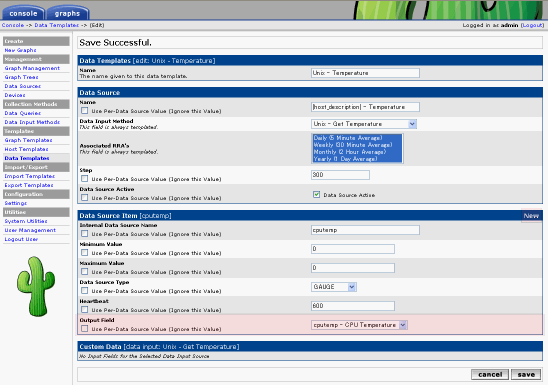Open the Output Field cputemp dropdown
The width and height of the screenshot is (548, 385).
(359, 325)
